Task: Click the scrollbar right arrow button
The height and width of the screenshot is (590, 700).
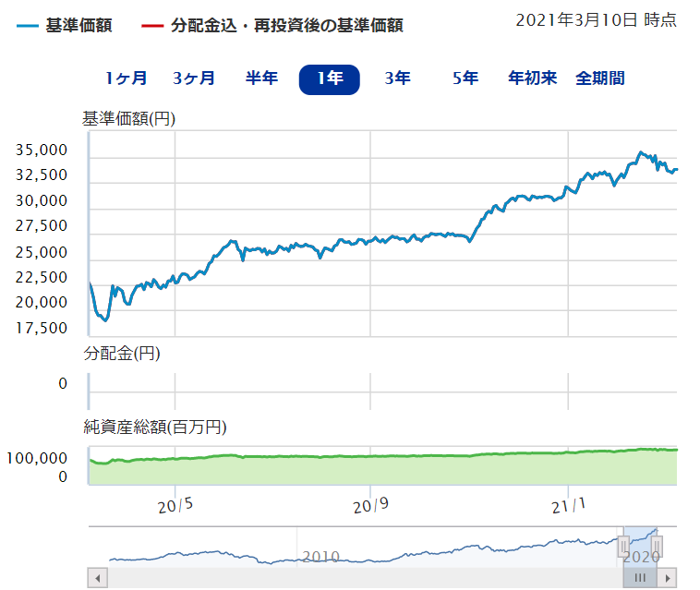Action: point(668,578)
